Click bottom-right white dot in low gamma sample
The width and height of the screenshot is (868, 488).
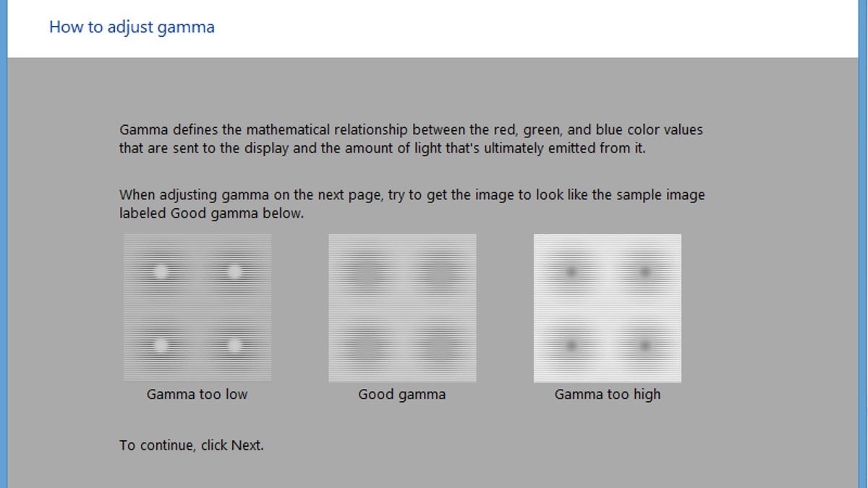click(x=234, y=345)
